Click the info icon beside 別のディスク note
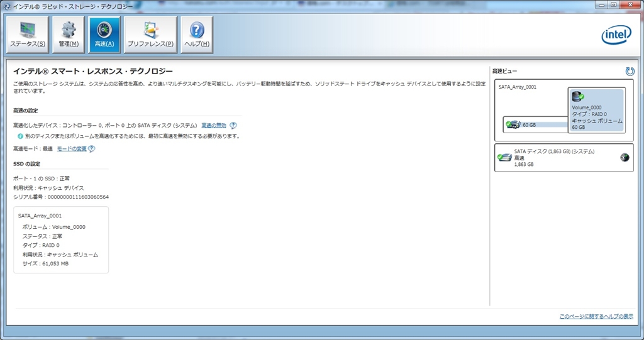 20,136
